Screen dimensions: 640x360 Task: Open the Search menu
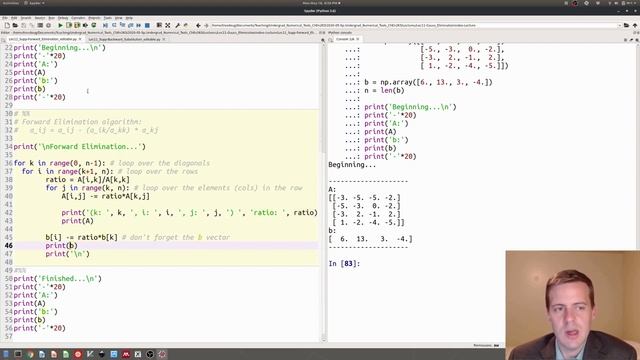click(x=26, y=18)
